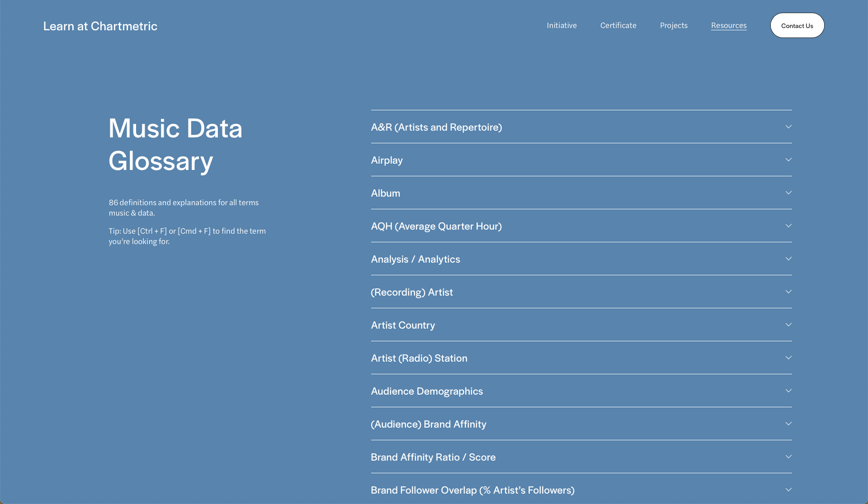Expand the A&R (Artists and Repertoire) entry

click(436, 127)
